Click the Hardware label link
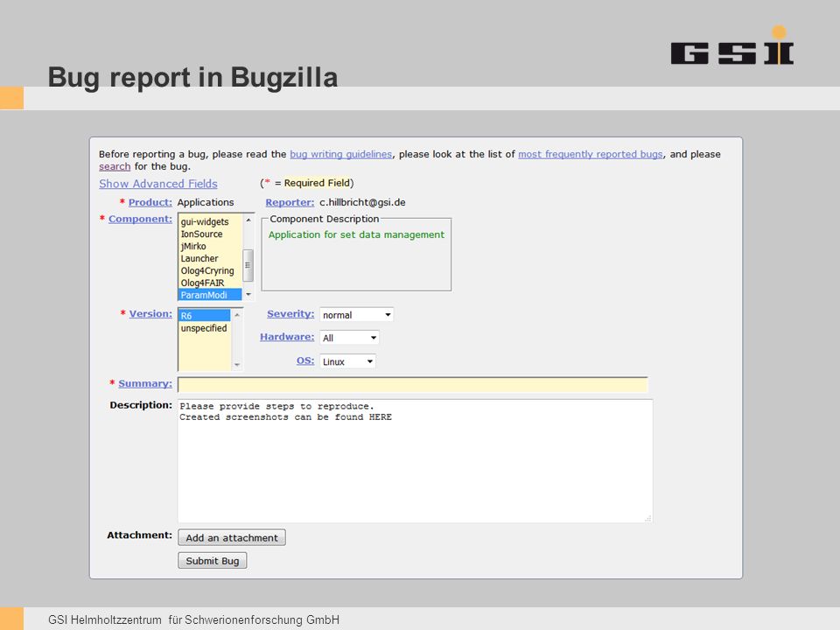 pos(287,337)
